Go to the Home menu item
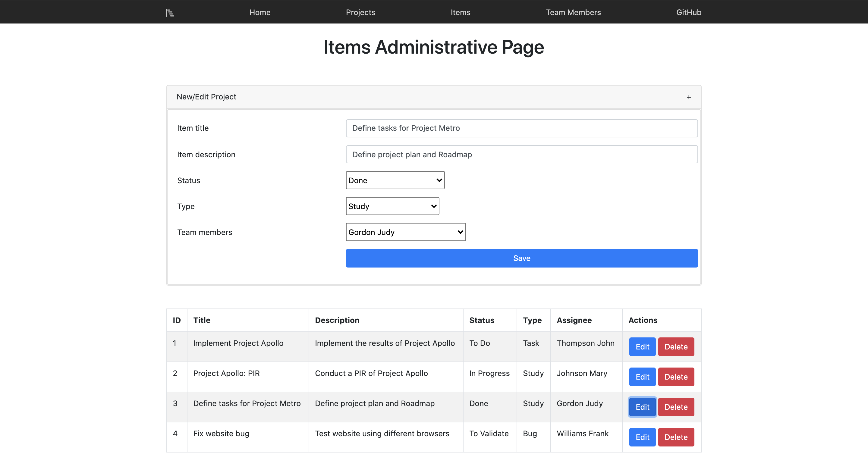 click(x=260, y=12)
